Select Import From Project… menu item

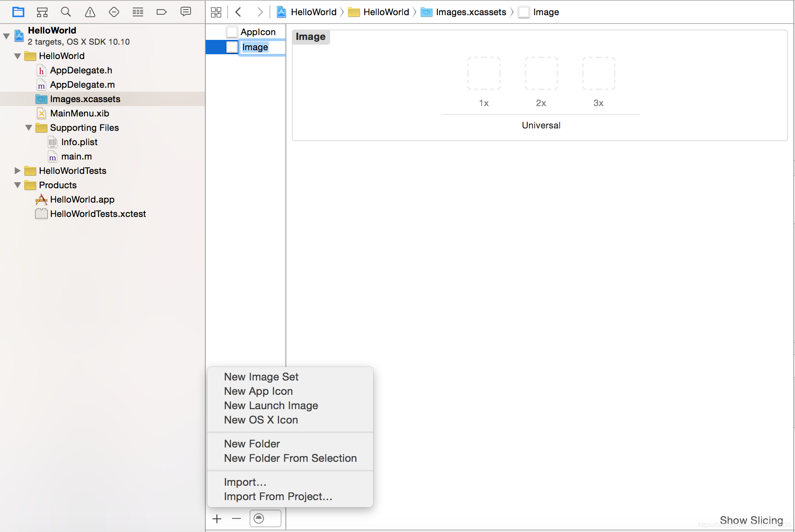pyautogui.click(x=278, y=497)
